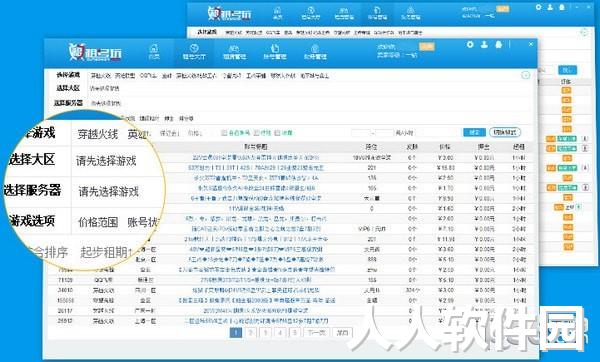Open the triangle-icon last nav tab, back window
Screen dimensions: 600x362
410,13
